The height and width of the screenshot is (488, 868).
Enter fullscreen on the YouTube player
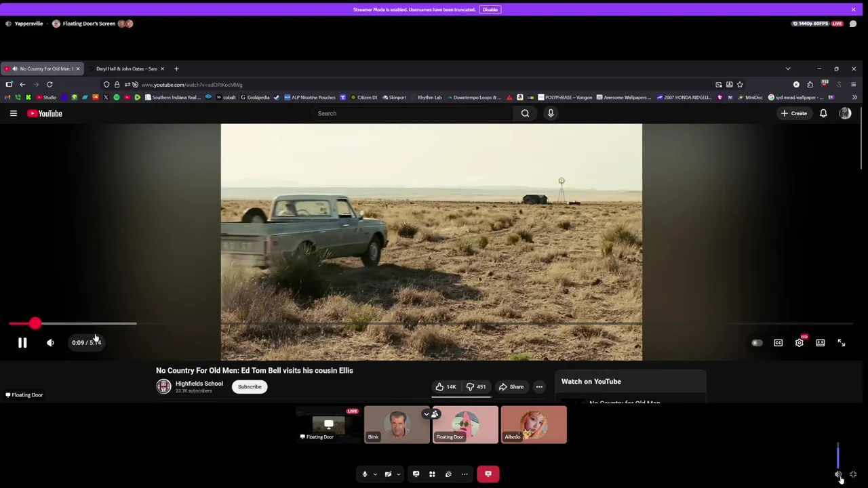[x=842, y=343]
